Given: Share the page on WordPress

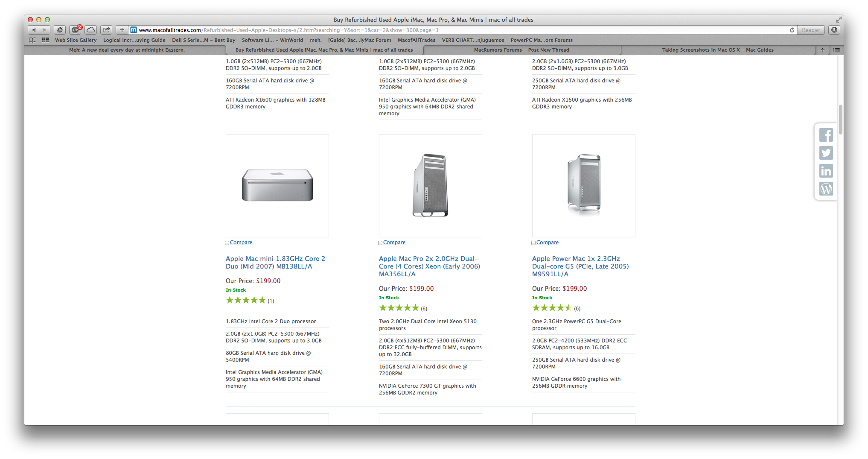Looking at the screenshot, I should coord(826,189).
